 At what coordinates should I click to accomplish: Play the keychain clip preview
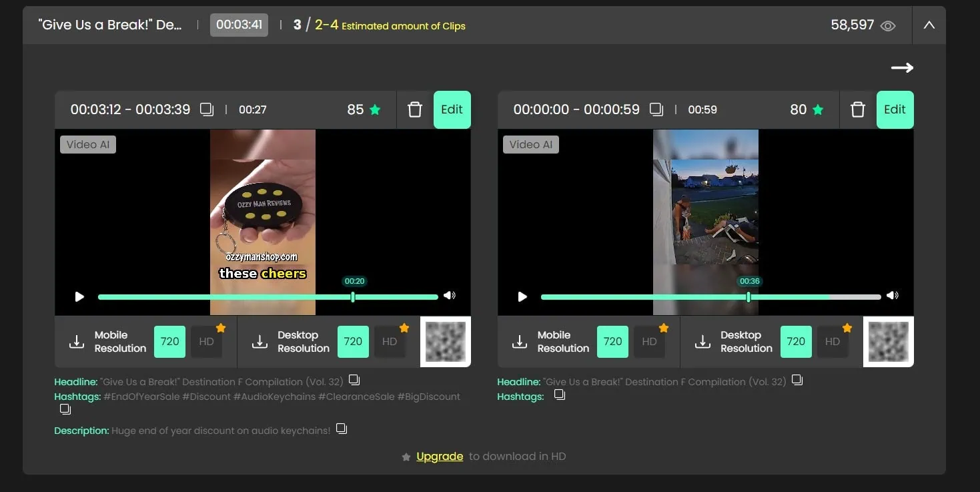click(x=79, y=296)
